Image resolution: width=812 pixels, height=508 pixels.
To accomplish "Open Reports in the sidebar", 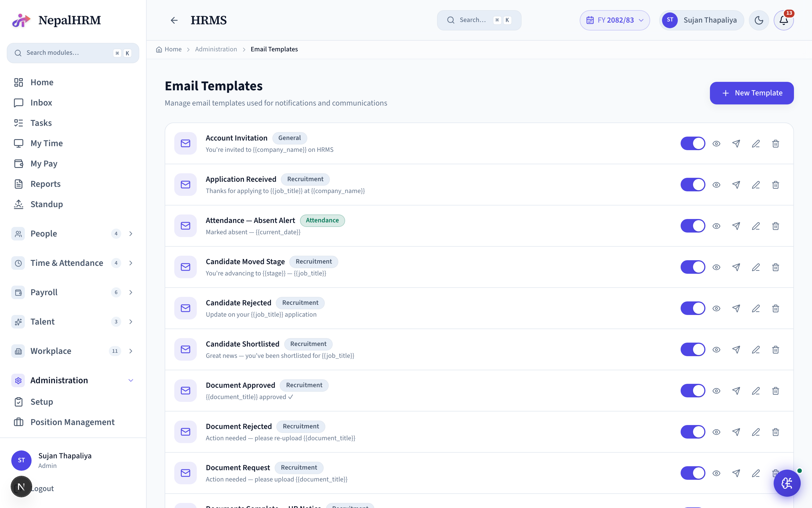I will click(x=73, y=184).
